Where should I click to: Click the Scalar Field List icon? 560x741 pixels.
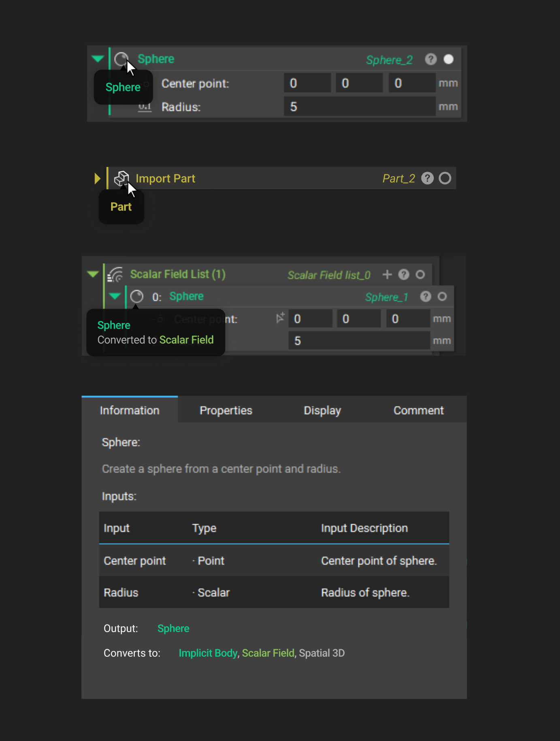[115, 274]
